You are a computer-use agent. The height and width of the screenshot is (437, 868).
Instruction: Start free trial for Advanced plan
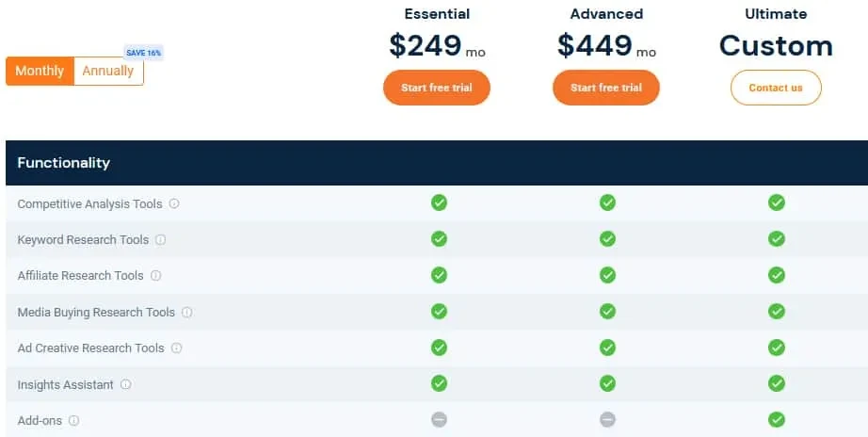click(606, 88)
